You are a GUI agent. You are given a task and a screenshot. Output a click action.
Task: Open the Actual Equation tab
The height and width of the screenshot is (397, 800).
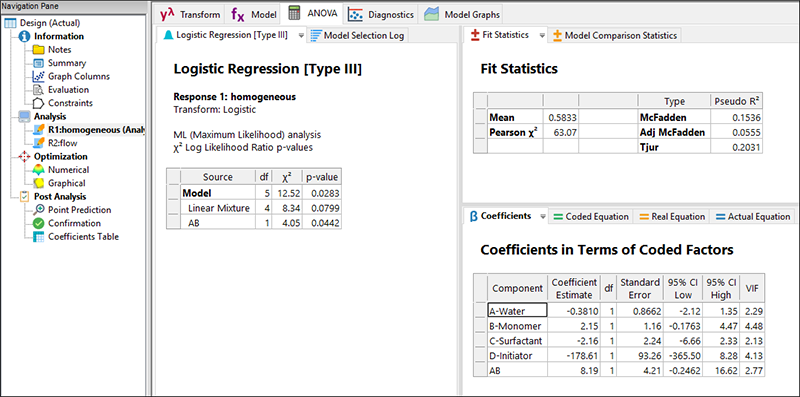point(752,216)
